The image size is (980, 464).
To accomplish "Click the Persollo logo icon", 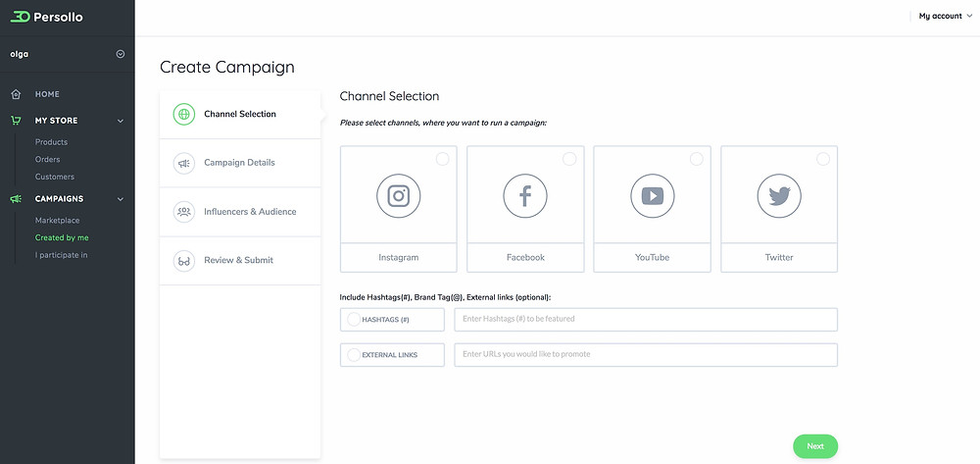I will click(20, 17).
